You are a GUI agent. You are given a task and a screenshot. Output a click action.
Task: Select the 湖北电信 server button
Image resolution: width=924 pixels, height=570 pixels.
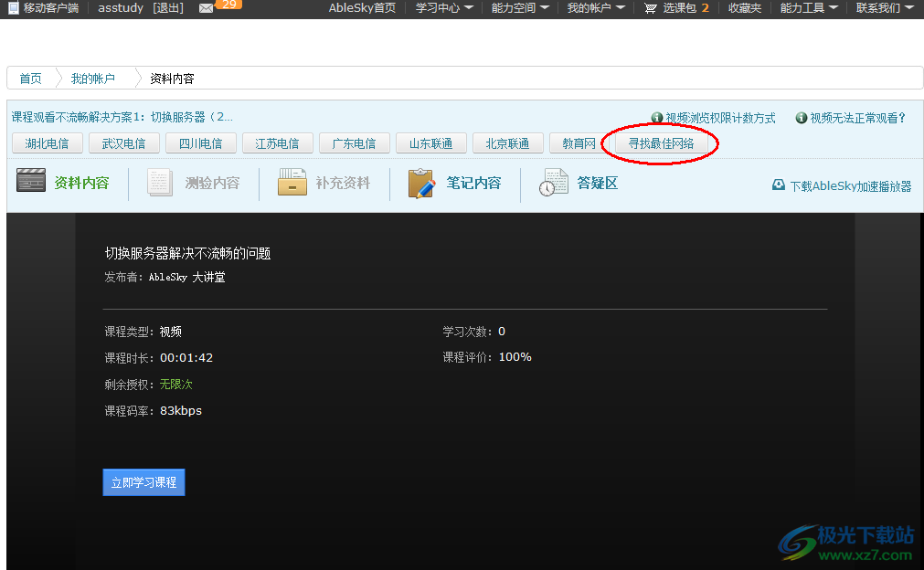48,143
